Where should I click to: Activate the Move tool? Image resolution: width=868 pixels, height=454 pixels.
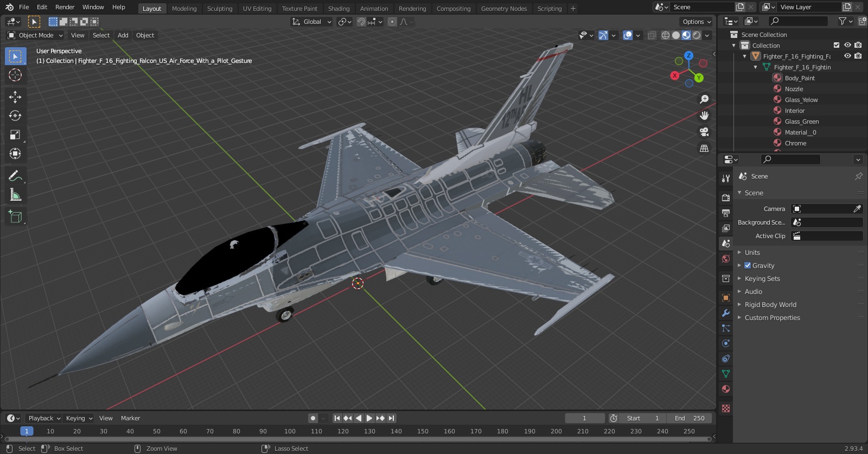click(15, 97)
